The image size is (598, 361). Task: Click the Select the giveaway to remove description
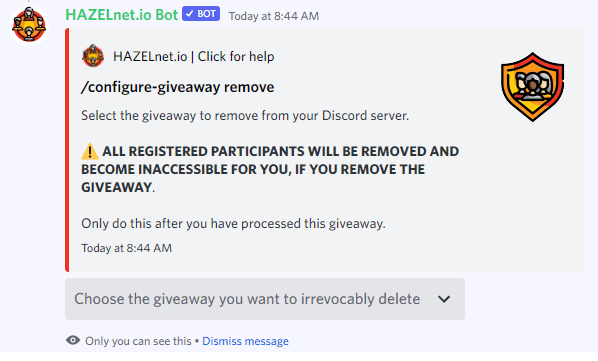point(245,116)
